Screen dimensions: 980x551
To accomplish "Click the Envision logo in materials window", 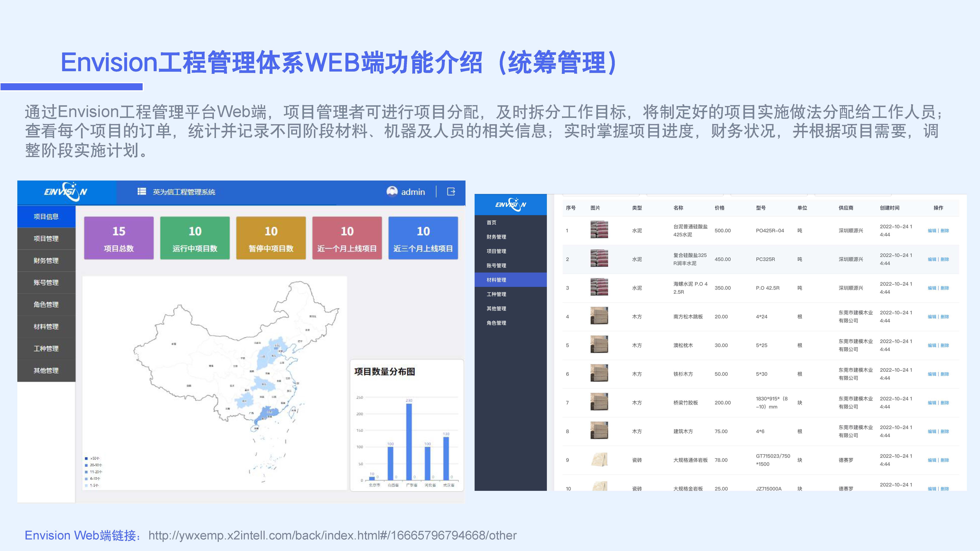I will pos(510,205).
